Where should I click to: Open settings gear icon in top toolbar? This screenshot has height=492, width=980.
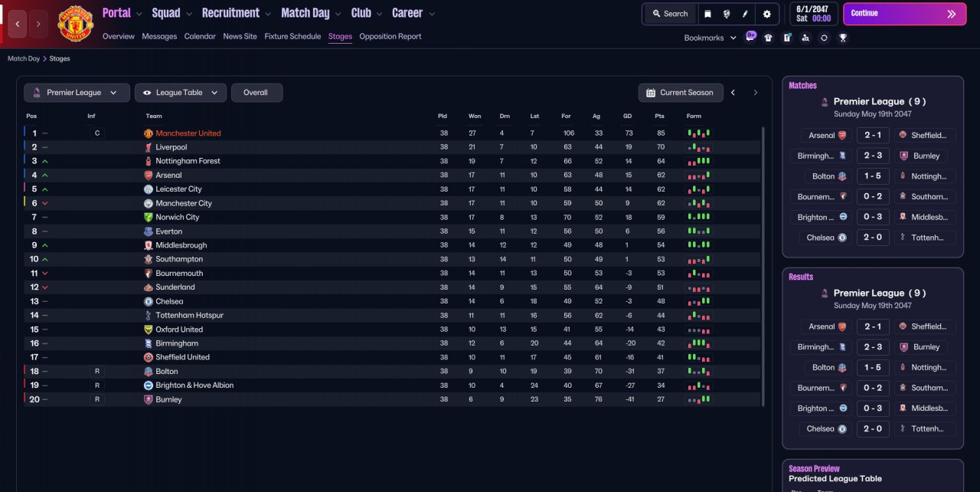coord(766,14)
